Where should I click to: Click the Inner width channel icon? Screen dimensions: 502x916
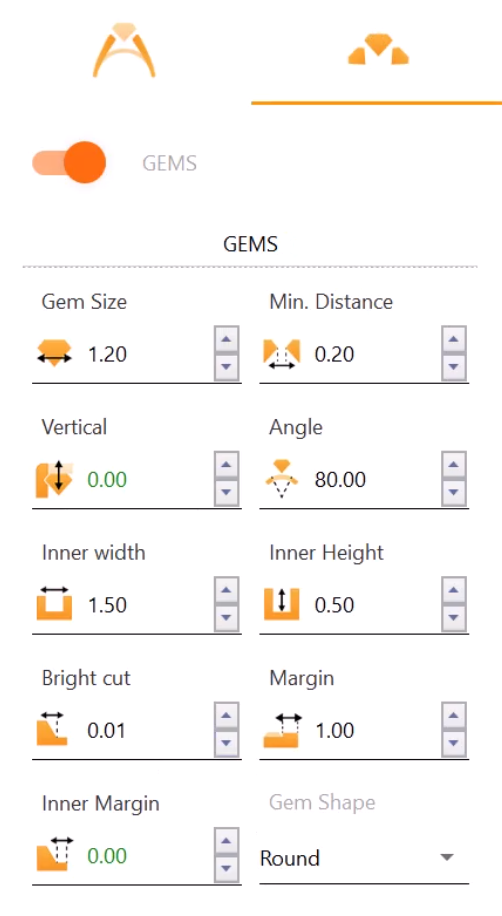point(54,604)
